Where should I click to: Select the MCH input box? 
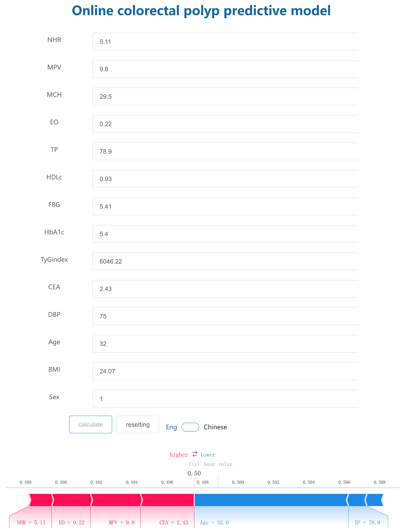click(225, 97)
